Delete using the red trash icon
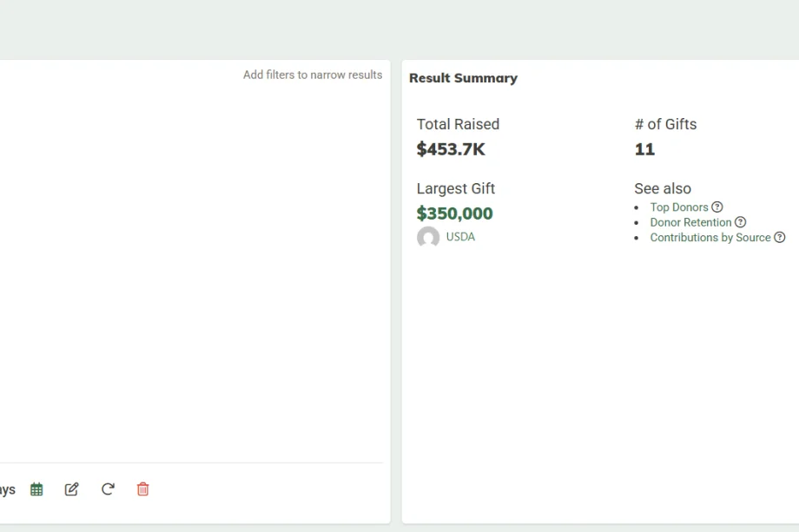The width and height of the screenshot is (799, 532). point(142,489)
